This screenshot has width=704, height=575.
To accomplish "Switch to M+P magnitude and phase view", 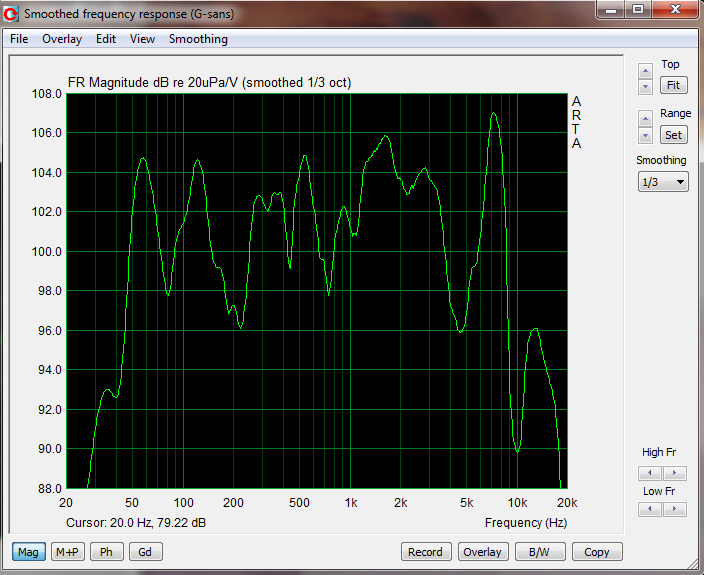I will (x=67, y=552).
